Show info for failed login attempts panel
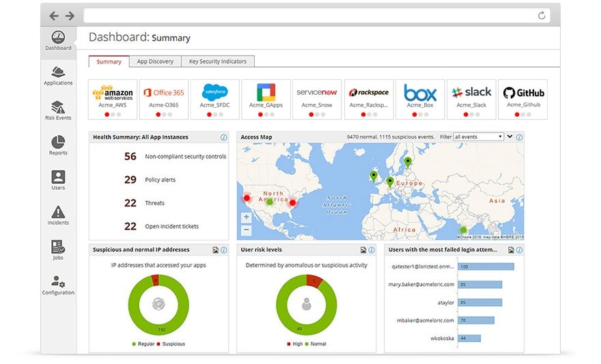 pyautogui.click(x=519, y=250)
